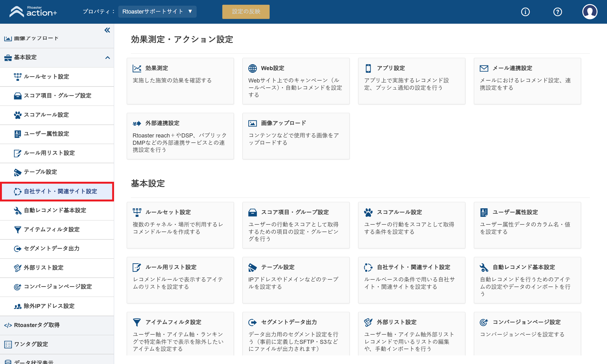607x364 pixels.
Task: Open コンバージョンページ設定 in the sidebar
Action: [57, 287]
